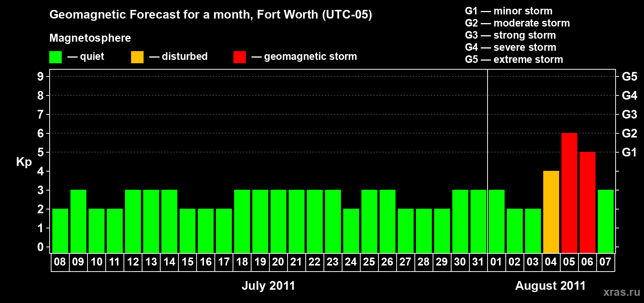Click the Kp value '0' on left axis

click(x=41, y=247)
